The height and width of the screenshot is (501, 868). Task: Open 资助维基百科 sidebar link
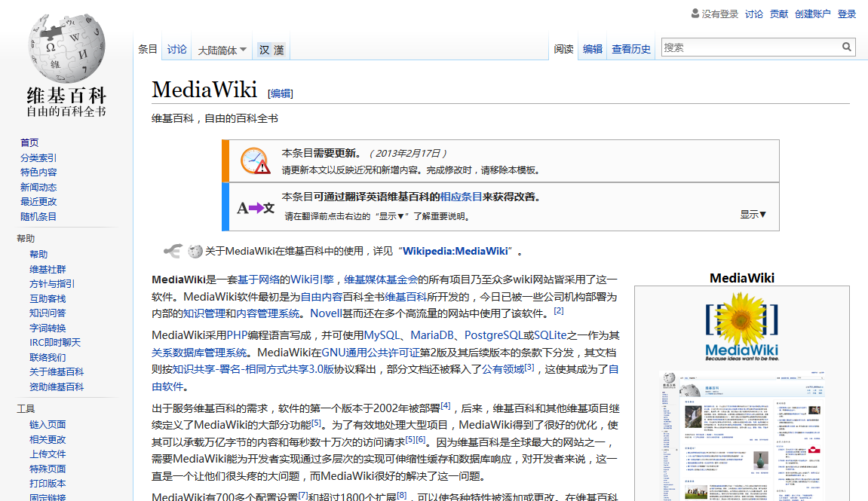(57, 386)
